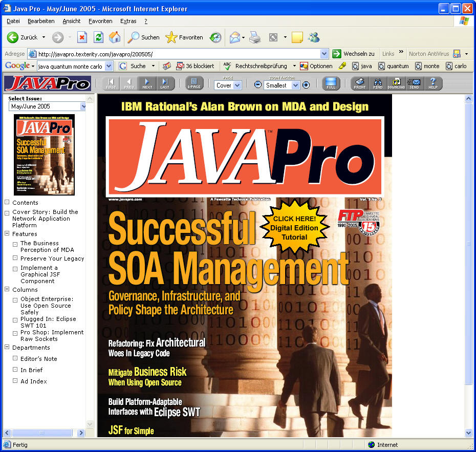The height and width of the screenshot is (452, 476).
Task: Open the Favoriten menu
Action: [100, 21]
